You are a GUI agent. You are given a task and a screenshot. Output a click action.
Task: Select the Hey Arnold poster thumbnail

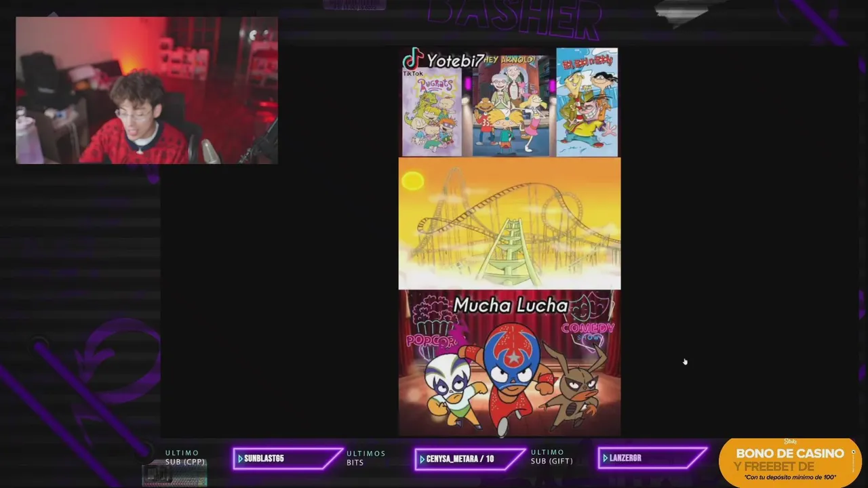(x=511, y=106)
